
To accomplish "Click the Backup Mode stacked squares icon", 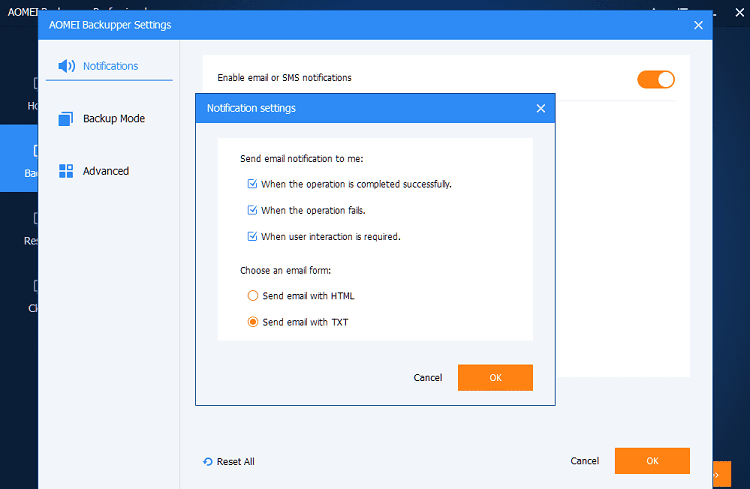I will click(x=66, y=119).
